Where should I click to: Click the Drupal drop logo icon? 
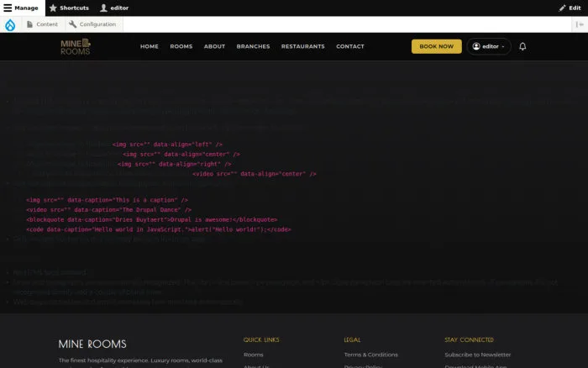[10, 24]
